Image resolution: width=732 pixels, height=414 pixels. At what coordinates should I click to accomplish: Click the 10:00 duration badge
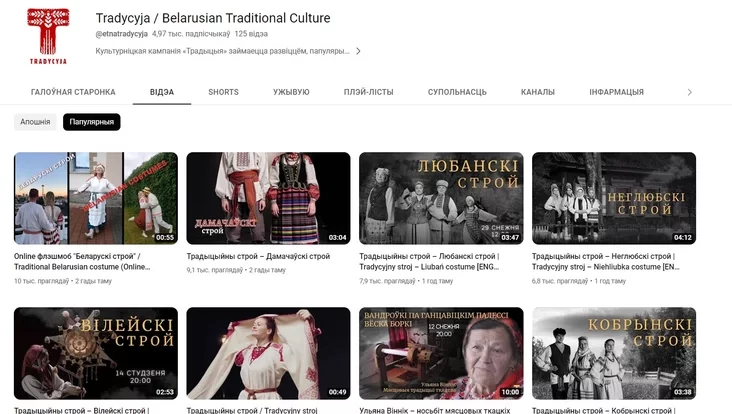pos(510,392)
